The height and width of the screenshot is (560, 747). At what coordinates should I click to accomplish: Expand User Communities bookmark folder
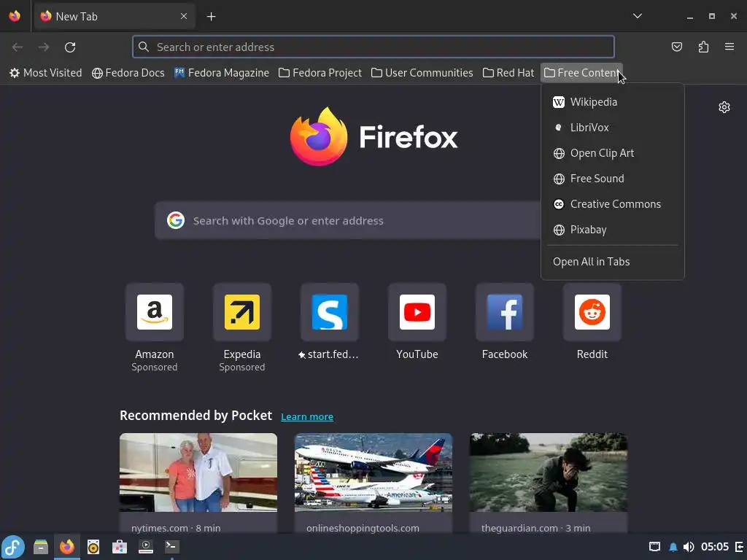point(422,73)
